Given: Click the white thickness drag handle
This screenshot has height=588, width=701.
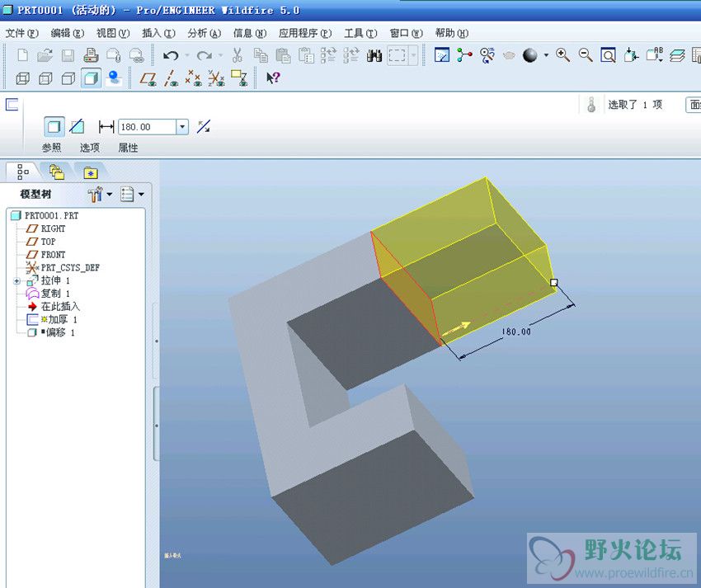Looking at the screenshot, I should 554,283.
